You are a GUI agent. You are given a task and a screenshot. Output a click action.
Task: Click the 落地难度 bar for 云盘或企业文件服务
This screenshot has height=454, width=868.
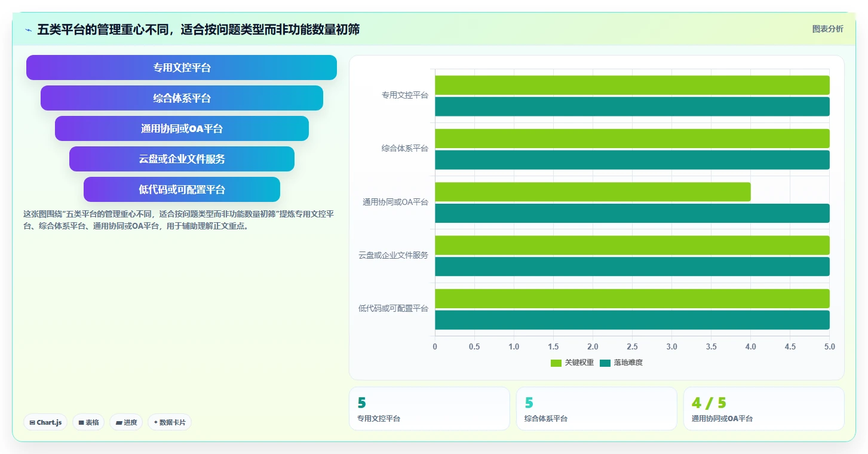pyautogui.click(x=632, y=266)
